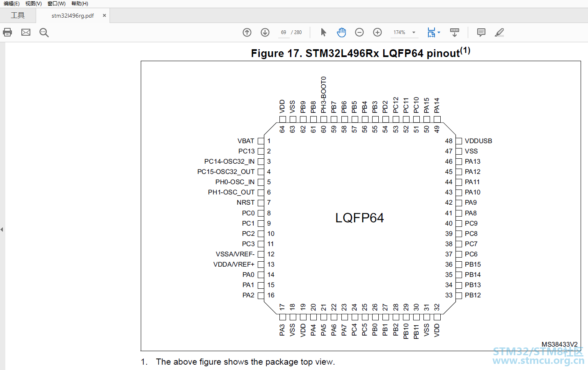The height and width of the screenshot is (370, 588).
Task: Open the 窗口(W) menu
Action: tap(57, 4)
